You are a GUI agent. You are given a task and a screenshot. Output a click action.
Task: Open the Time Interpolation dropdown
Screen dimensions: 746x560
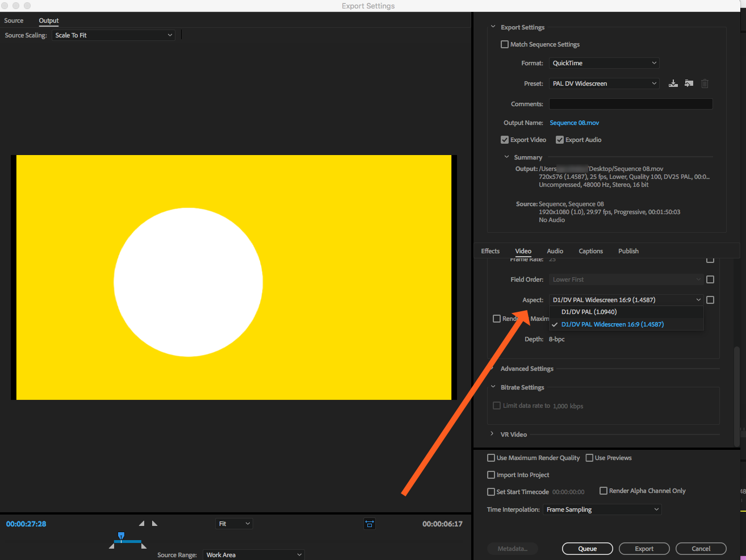[x=602, y=509]
